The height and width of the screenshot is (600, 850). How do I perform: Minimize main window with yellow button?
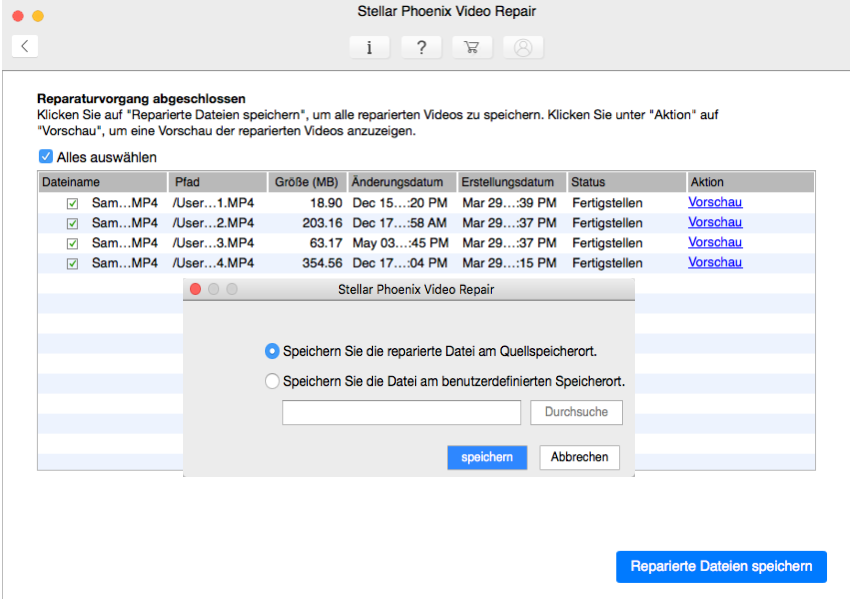tap(38, 16)
